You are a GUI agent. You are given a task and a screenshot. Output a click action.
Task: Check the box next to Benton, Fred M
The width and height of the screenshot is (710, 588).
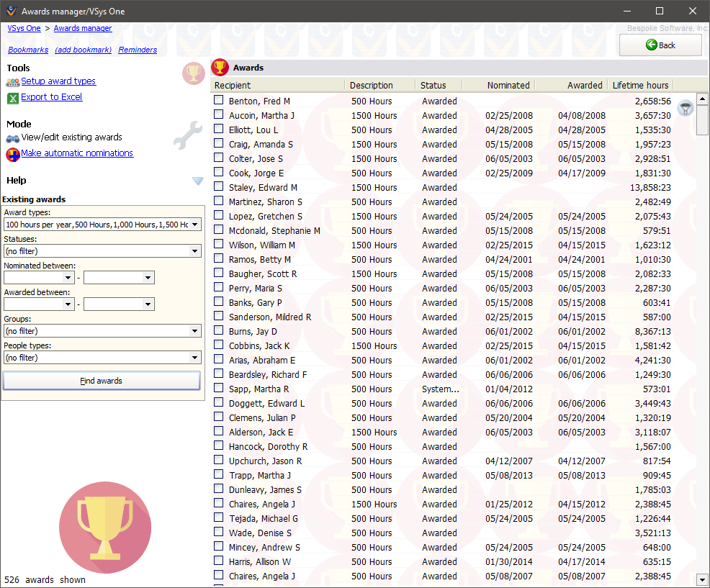tap(217, 101)
